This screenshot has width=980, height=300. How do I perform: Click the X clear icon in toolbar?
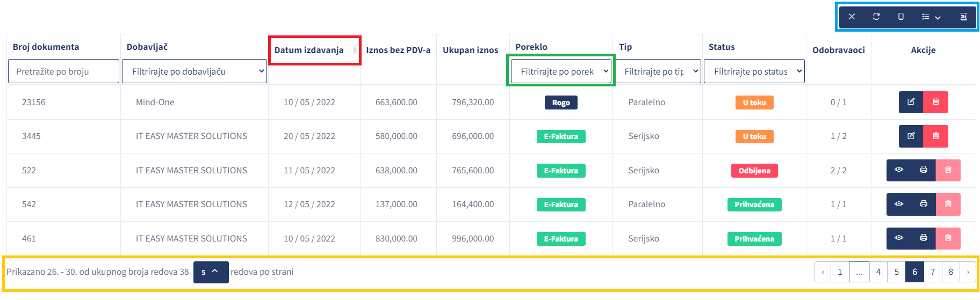[852, 17]
